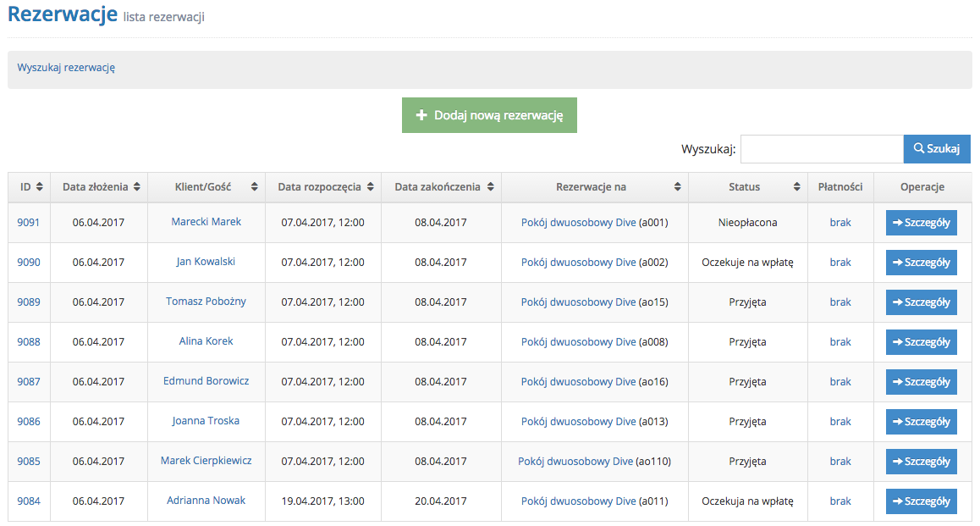The image size is (980, 526).
Task: Sort by Status column arrows
Action: point(797,187)
